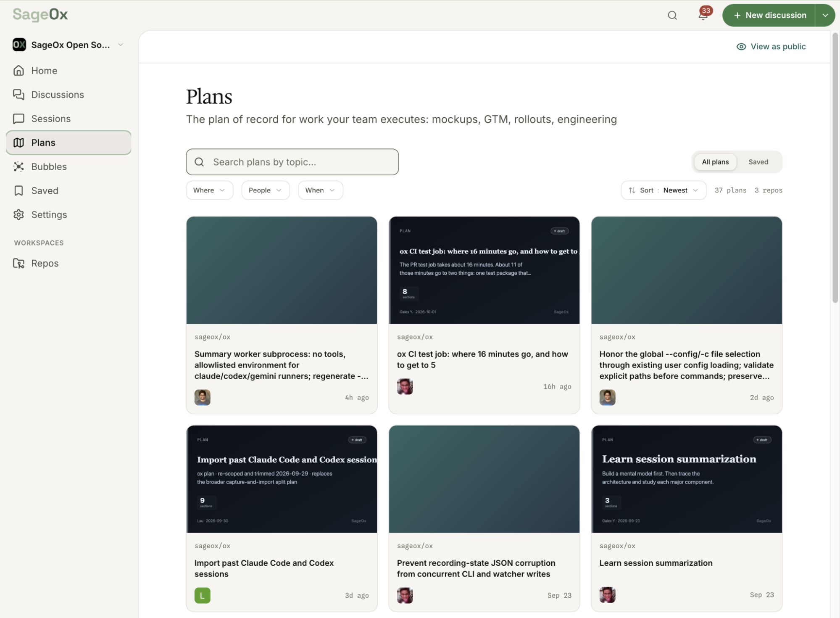Image resolution: width=840 pixels, height=618 pixels.
Task: Toggle View as public eye option
Action: pos(771,46)
